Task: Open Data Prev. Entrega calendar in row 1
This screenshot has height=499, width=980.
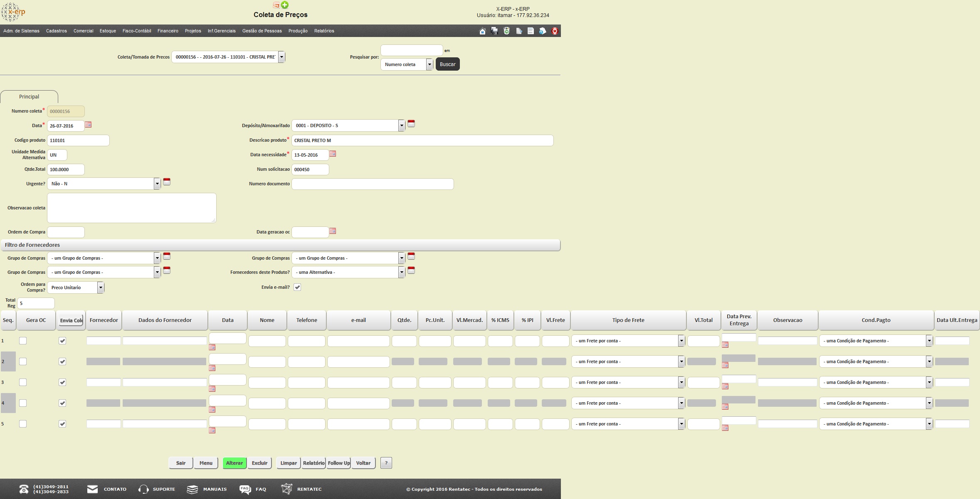Action: 725,345
